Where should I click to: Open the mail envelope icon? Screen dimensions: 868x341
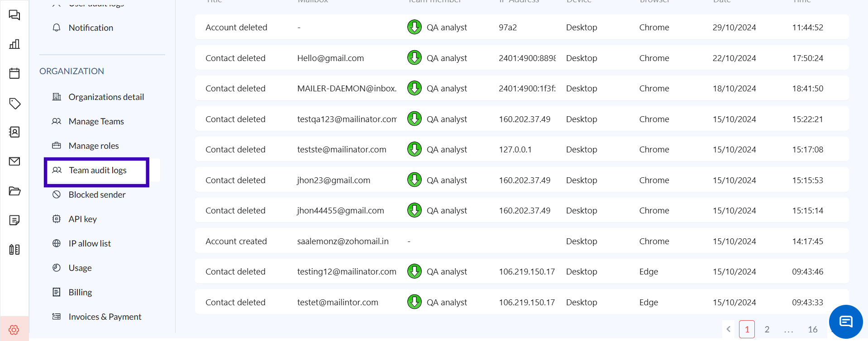pyautogui.click(x=14, y=161)
